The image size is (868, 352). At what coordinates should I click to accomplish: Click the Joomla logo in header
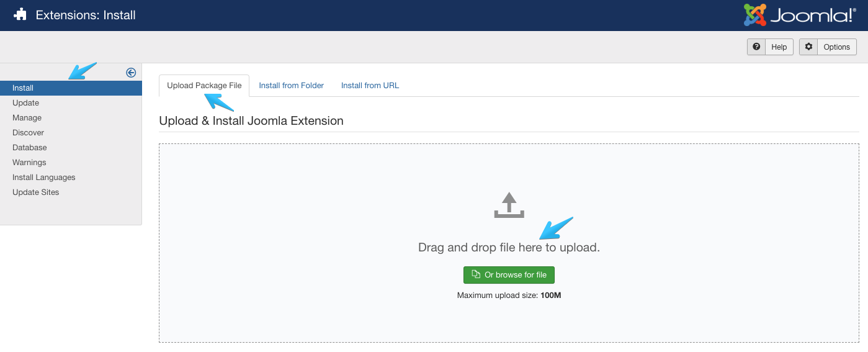[799, 16]
